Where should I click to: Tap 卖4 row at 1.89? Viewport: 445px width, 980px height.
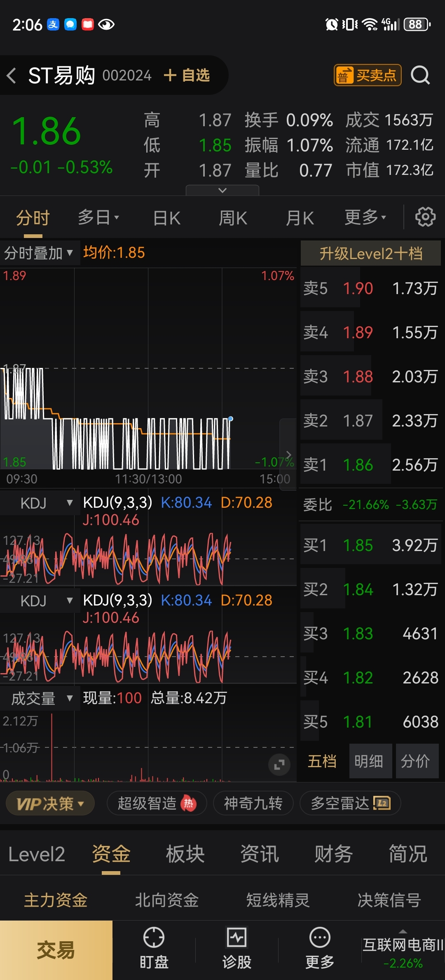tap(370, 332)
